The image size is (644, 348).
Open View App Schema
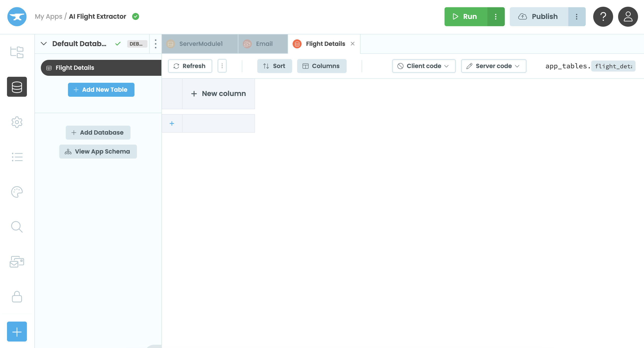click(98, 151)
